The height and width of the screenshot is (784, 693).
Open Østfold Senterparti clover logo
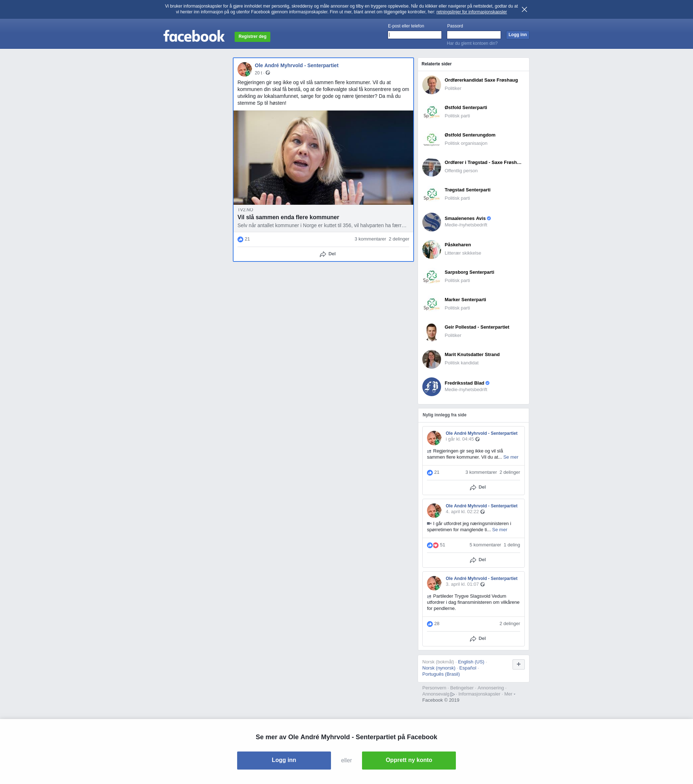tap(432, 112)
